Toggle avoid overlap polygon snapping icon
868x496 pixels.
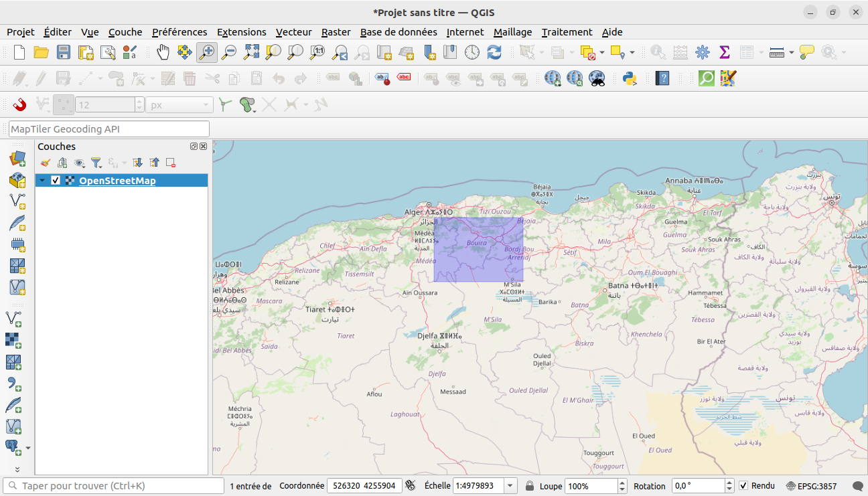[x=247, y=104]
